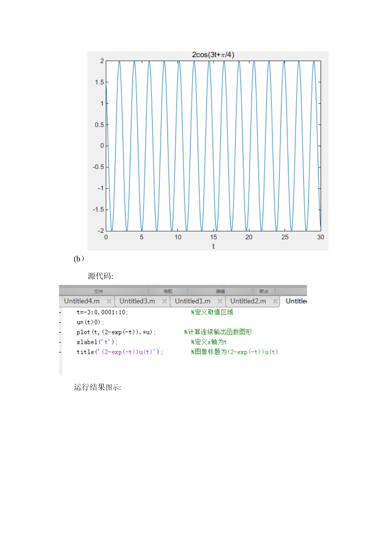Close the Untitled3.m tab
Image resolution: width=392 pixels, height=555 pixels.
click(164, 301)
